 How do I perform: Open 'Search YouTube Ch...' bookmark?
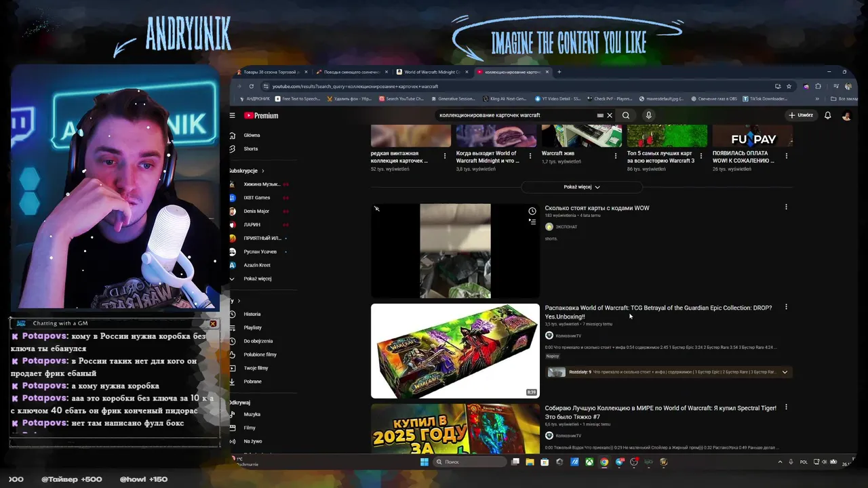click(401, 99)
